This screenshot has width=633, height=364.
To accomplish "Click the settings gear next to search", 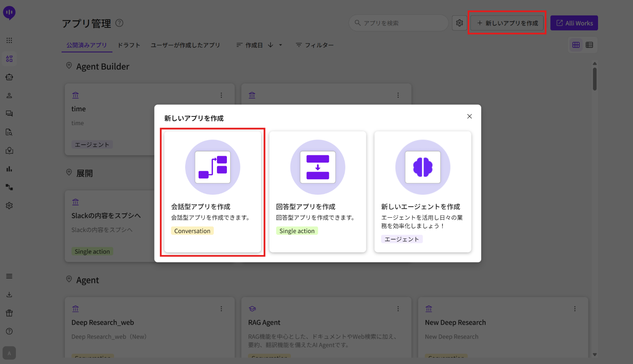I will (459, 23).
